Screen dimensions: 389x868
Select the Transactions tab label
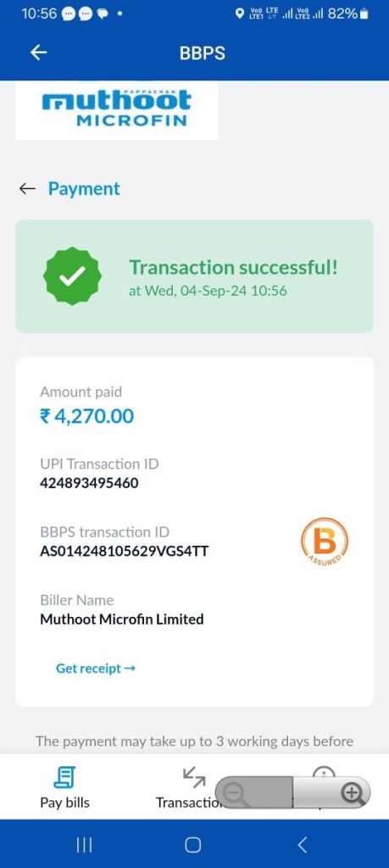(188, 802)
